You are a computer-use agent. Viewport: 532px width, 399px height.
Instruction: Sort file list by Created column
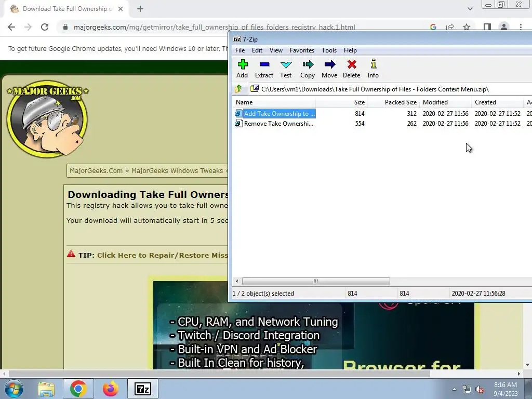coord(497,102)
